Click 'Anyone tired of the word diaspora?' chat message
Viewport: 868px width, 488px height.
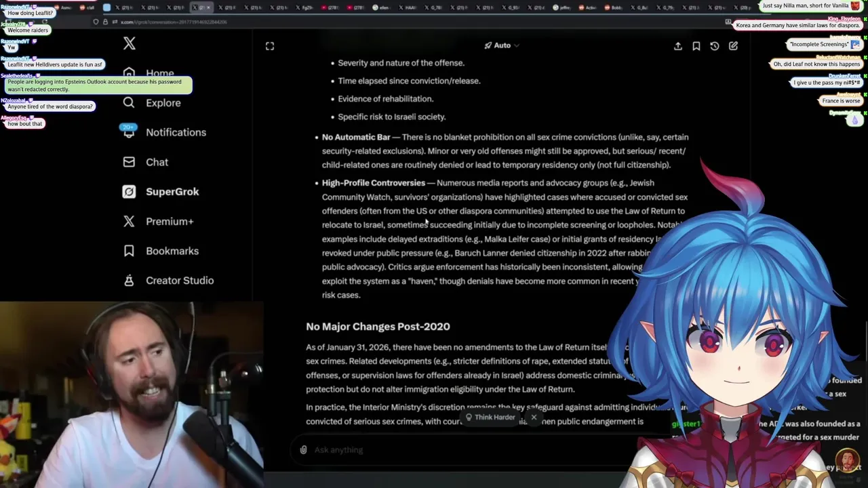(x=50, y=106)
